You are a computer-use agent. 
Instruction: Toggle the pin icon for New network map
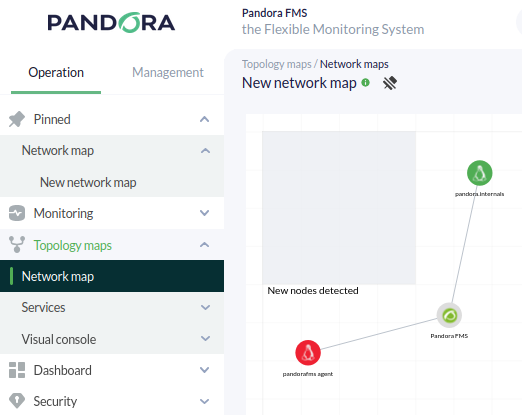(x=390, y=83)
